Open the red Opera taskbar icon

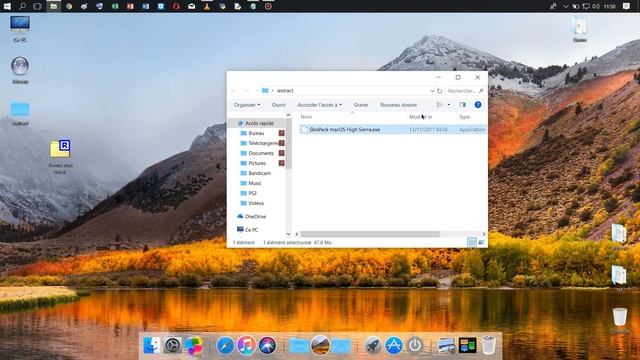coord(176,6)
